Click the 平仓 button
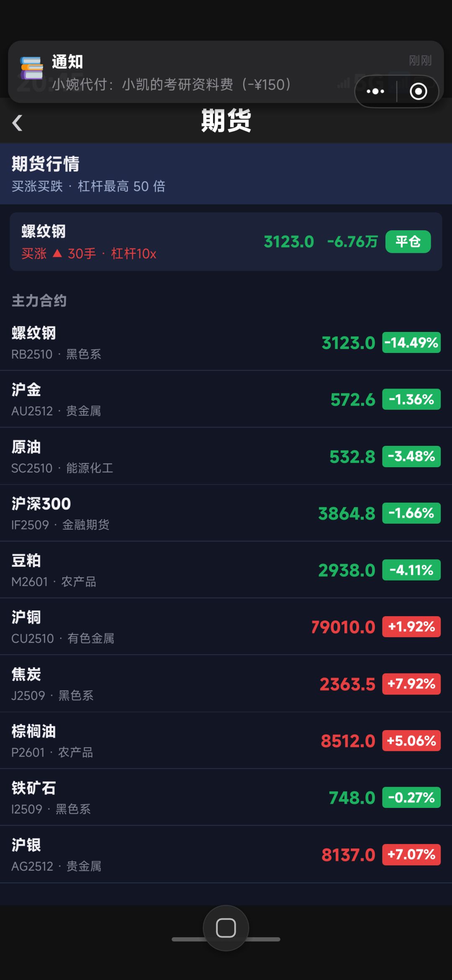 pos(408,242)
